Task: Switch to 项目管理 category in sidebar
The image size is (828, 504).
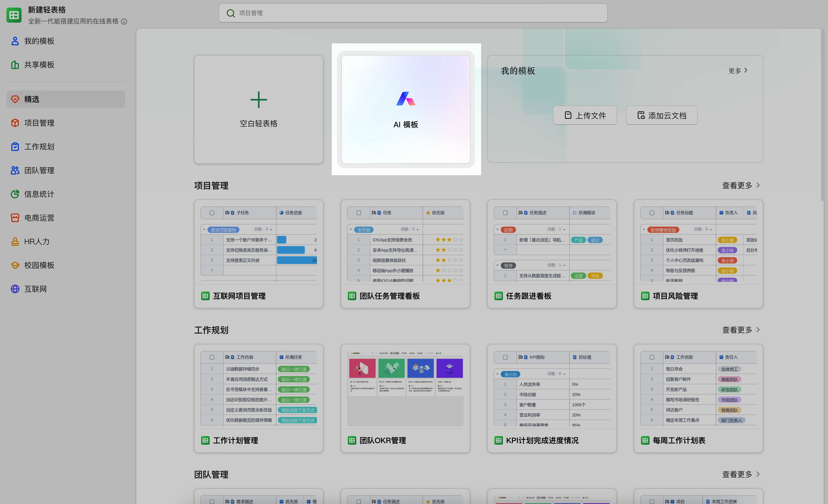Action: [39, 123]
